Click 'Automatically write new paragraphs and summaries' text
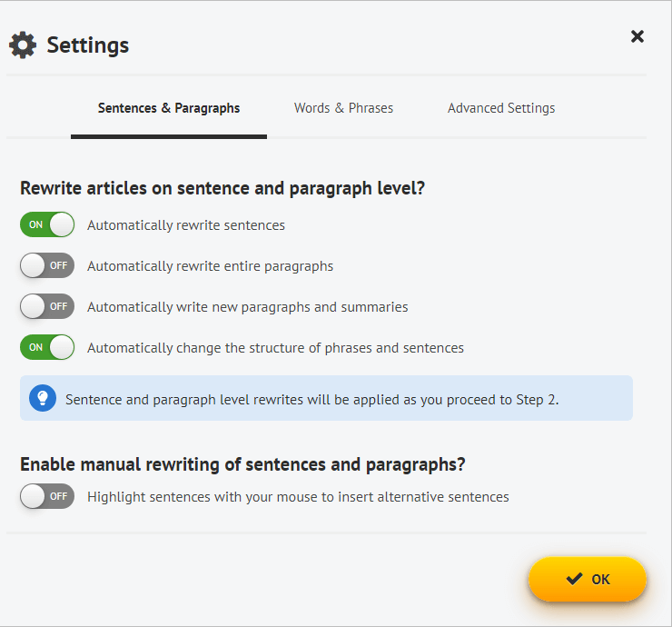672x627 pixels. (248, 307)
